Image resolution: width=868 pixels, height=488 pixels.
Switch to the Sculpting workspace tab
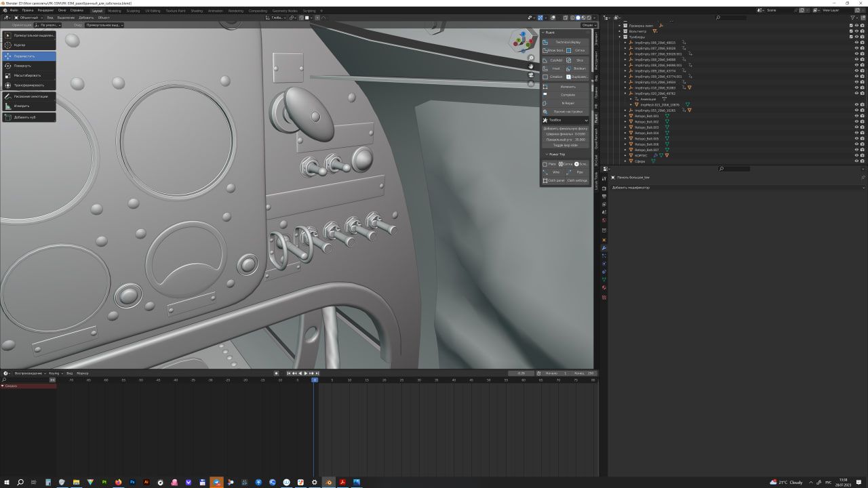coord(133,11)
